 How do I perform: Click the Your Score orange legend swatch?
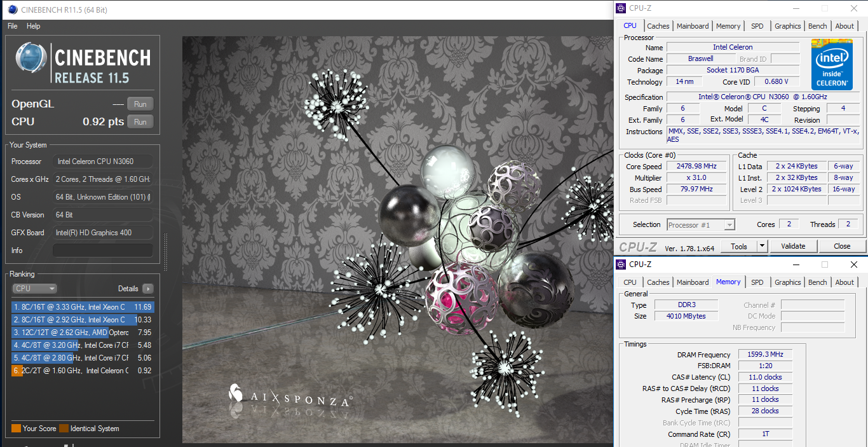[x=16, y=429]
